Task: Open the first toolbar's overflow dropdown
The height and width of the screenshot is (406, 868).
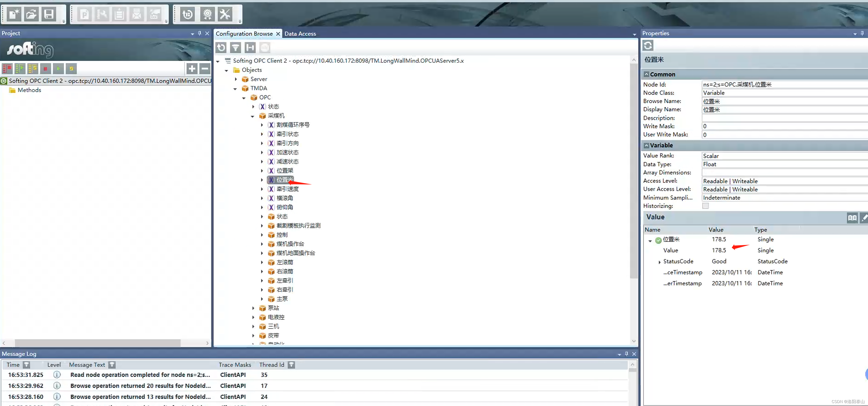Action: point(64,21)
